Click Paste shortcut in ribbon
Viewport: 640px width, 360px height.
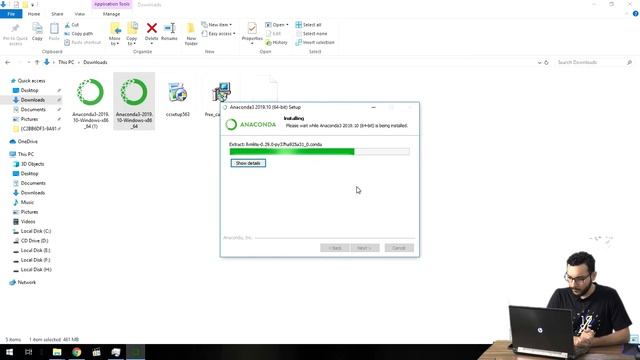click(x=83, y=42)
